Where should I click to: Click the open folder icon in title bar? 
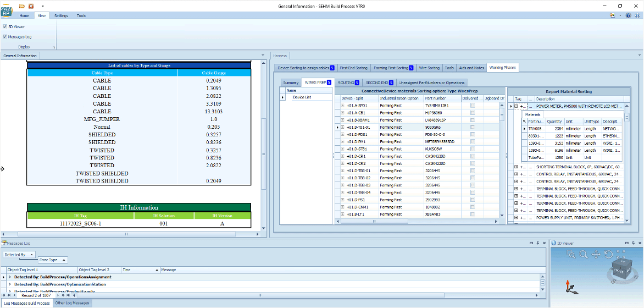click(x=22, y=5)
